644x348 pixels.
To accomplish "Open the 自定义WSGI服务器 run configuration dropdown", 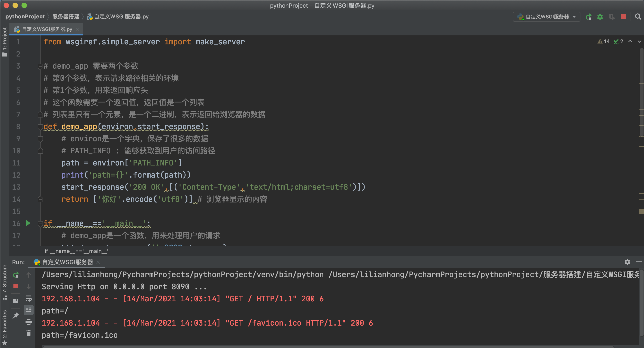I will (547, 17).
